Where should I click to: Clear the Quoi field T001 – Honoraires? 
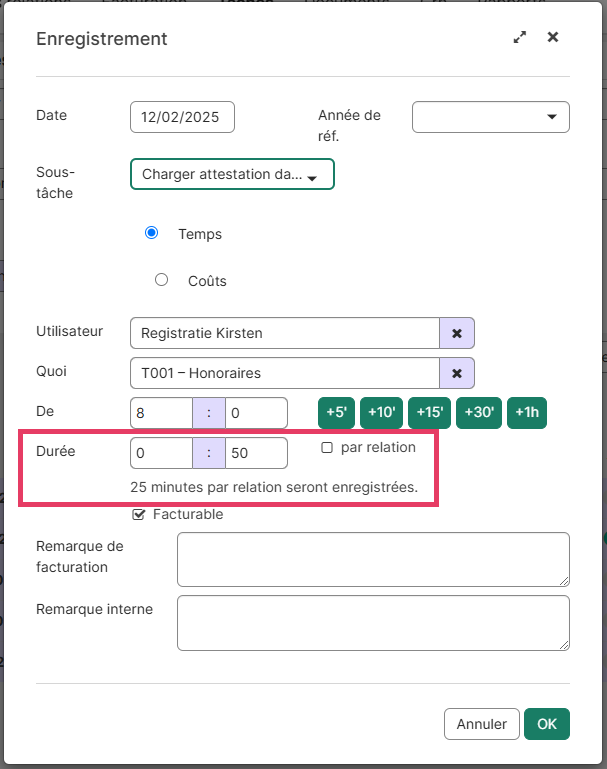click(x=457, y=373)
